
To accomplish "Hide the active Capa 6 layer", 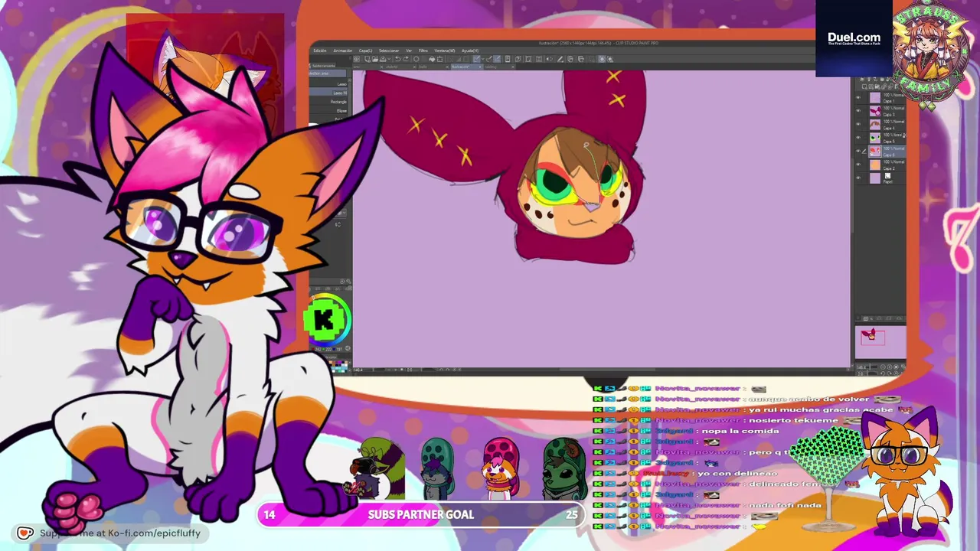I will (x=857, y=151).
